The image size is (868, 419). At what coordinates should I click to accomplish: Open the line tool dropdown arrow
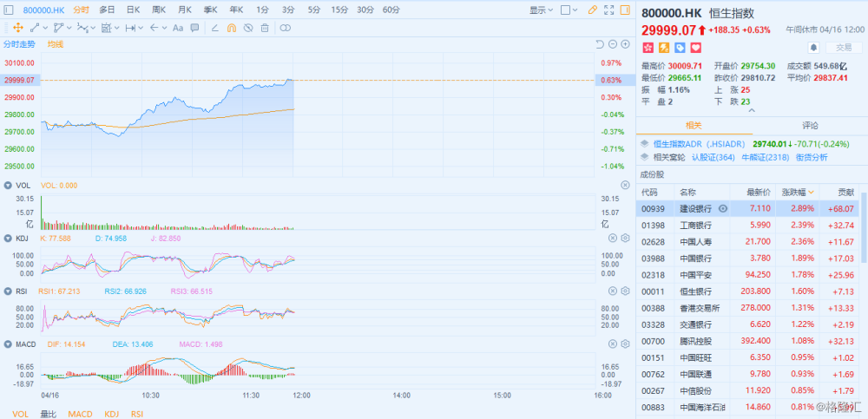[45, 28]
